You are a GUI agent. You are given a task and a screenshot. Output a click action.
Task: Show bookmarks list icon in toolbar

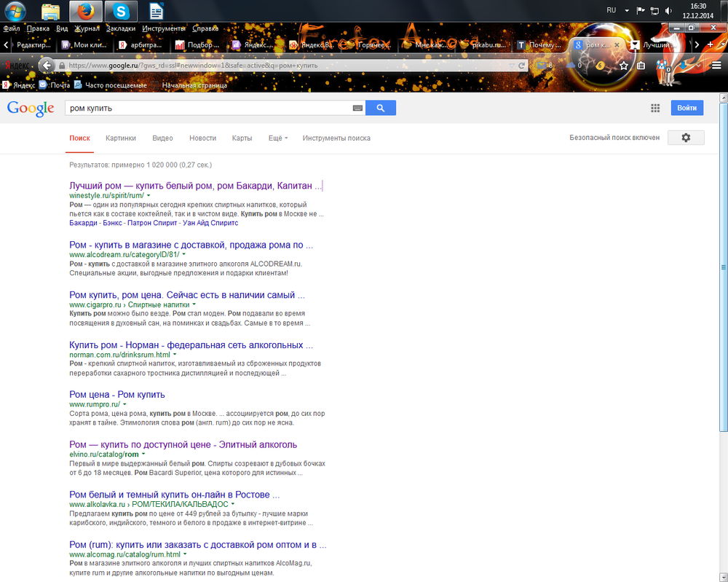coord(641,66)
